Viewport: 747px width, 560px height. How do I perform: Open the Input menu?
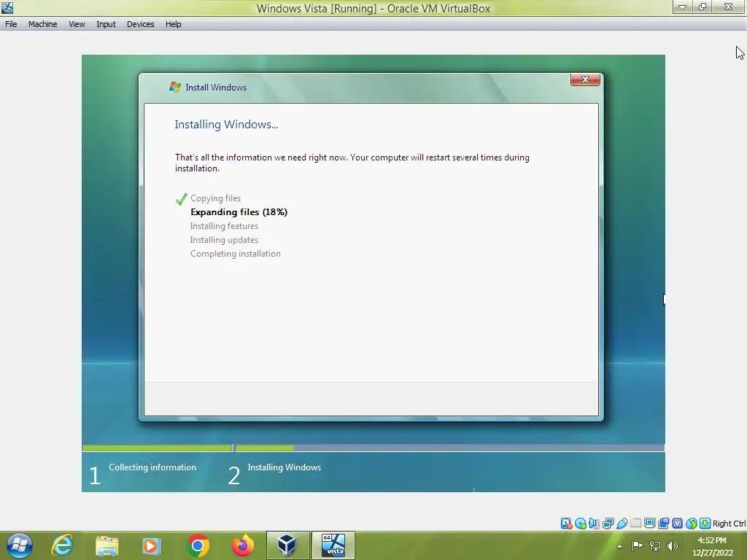click(x=106, y=24)
